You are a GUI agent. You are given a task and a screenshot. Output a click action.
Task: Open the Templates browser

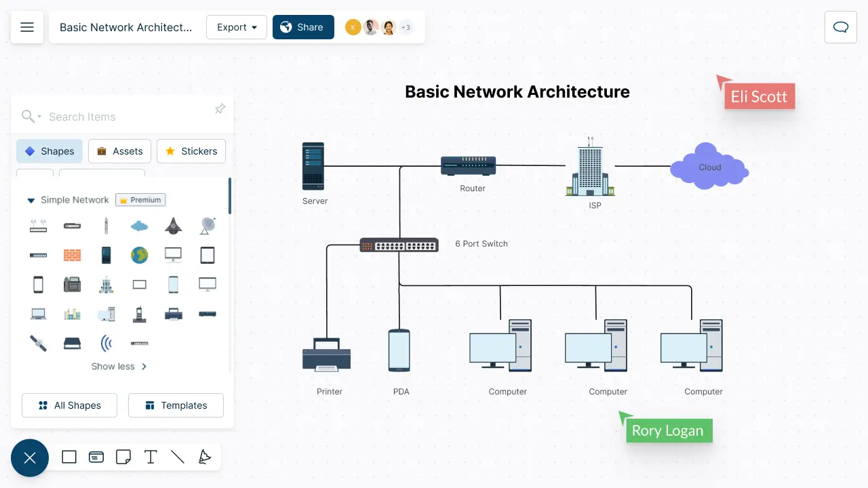(x=176, y=405)
